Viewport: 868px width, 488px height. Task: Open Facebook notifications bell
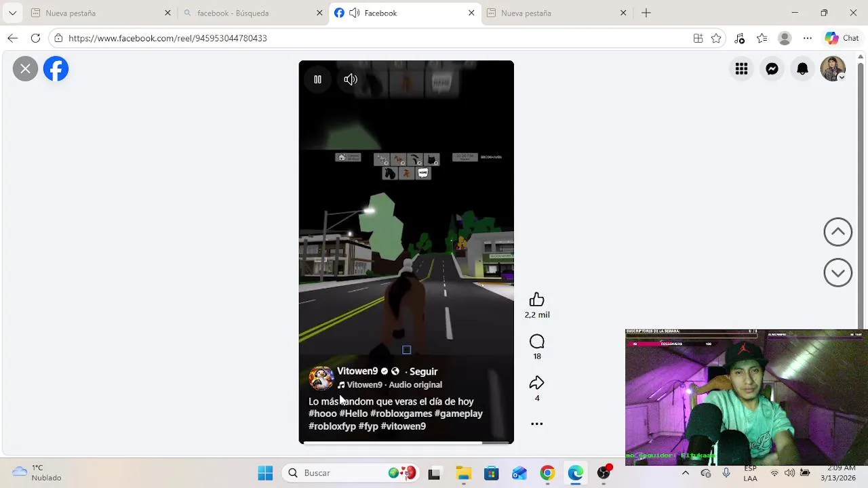click(x=803, y=68)
